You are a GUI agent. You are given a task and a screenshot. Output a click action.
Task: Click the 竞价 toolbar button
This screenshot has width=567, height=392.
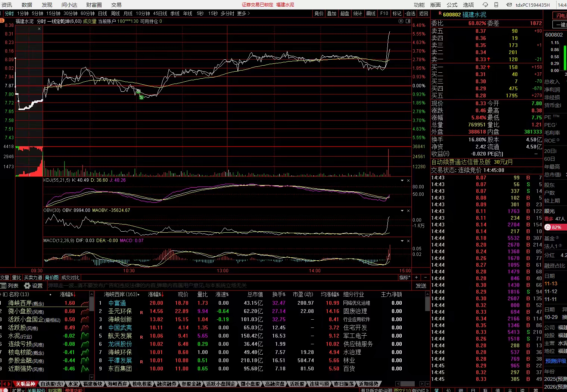pyautogui.click(x=319, y=13)
